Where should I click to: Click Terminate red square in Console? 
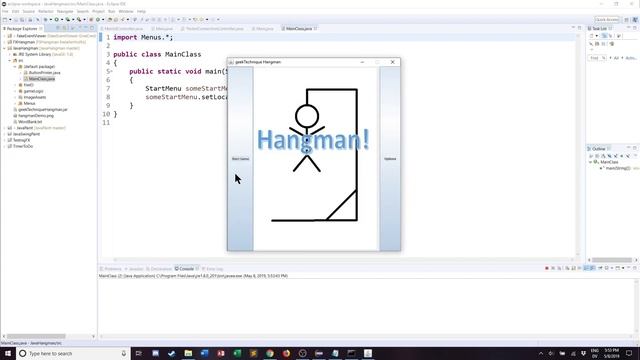point(547,268)
